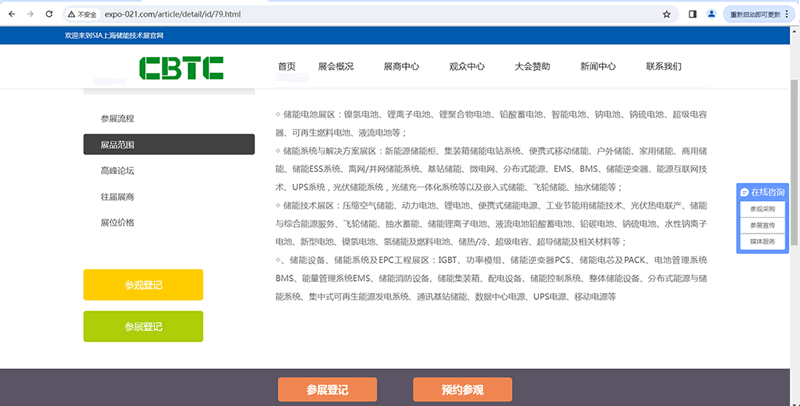
Task: Click the browser back arrow
Action: coord(12,15)
